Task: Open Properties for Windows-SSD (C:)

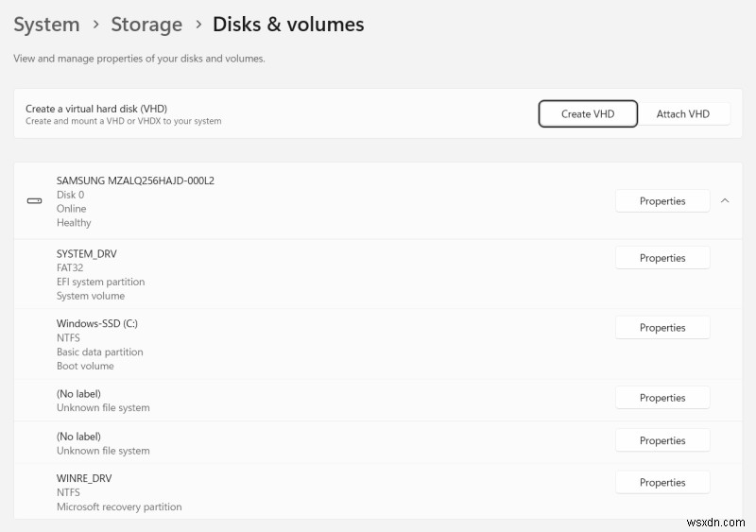Action: (x=662, y=328)
